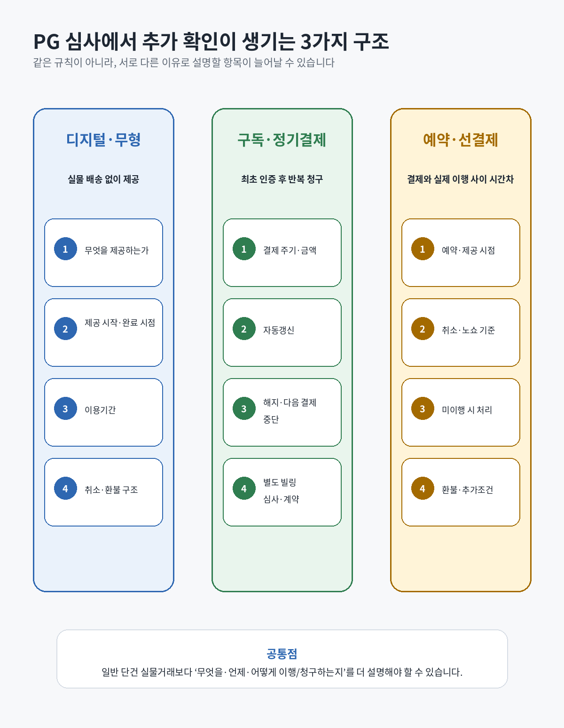Viewport: 564px width, 728px height.
Task: Click blue number 1 circle beside 무엇을 제공하는가
Action: [65, 249]
